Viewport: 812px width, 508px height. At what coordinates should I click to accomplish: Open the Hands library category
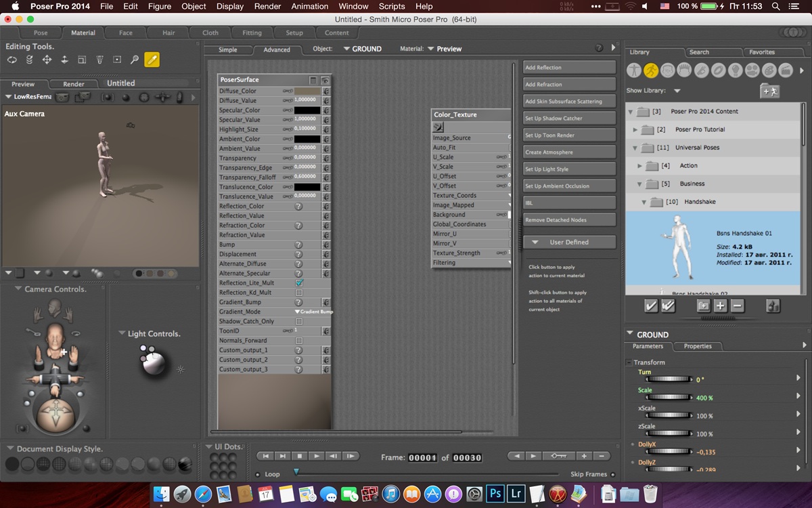click(702, 70)
